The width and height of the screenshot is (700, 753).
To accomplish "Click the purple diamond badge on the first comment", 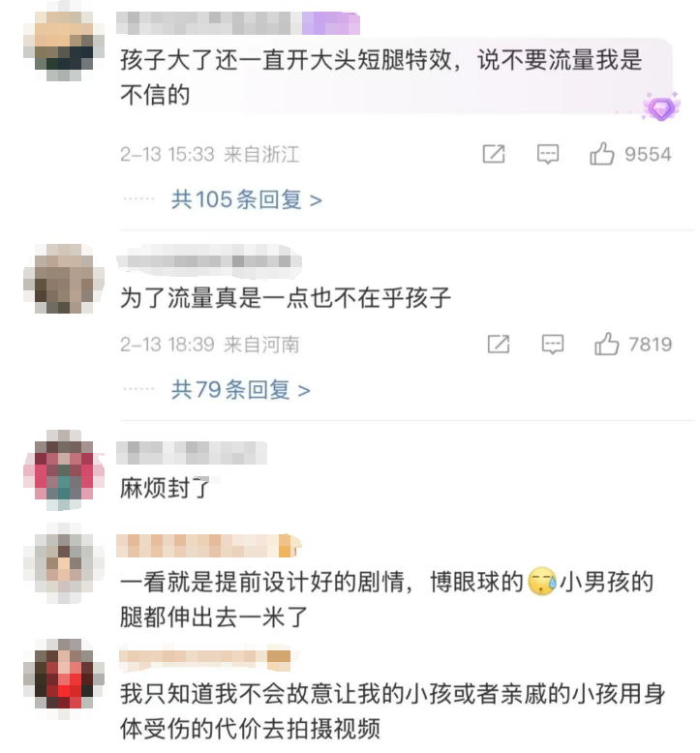I will click(661, 107).
